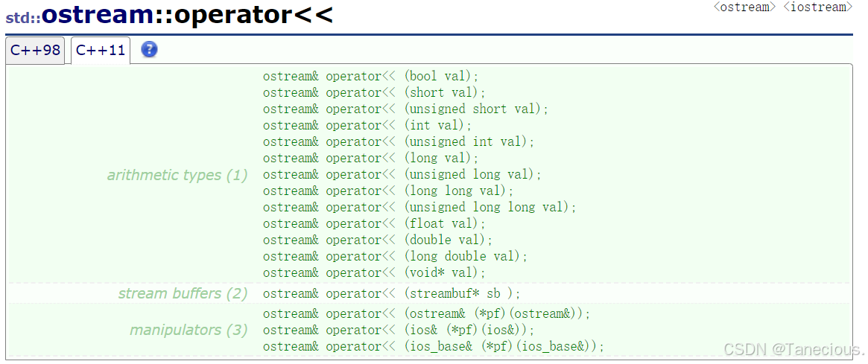Select the operator<< (unsigned short val) line
The image size is (868, 364).
point(406,109)
